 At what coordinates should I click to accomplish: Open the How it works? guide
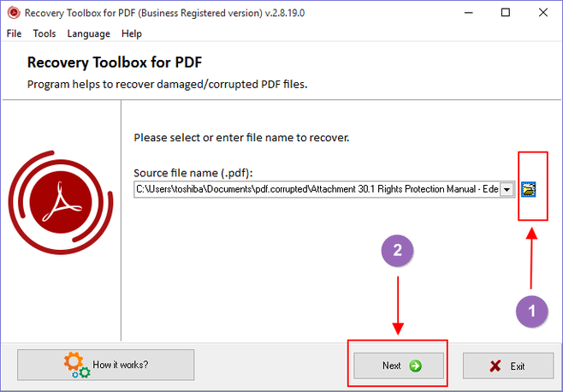tap(98, 365)
